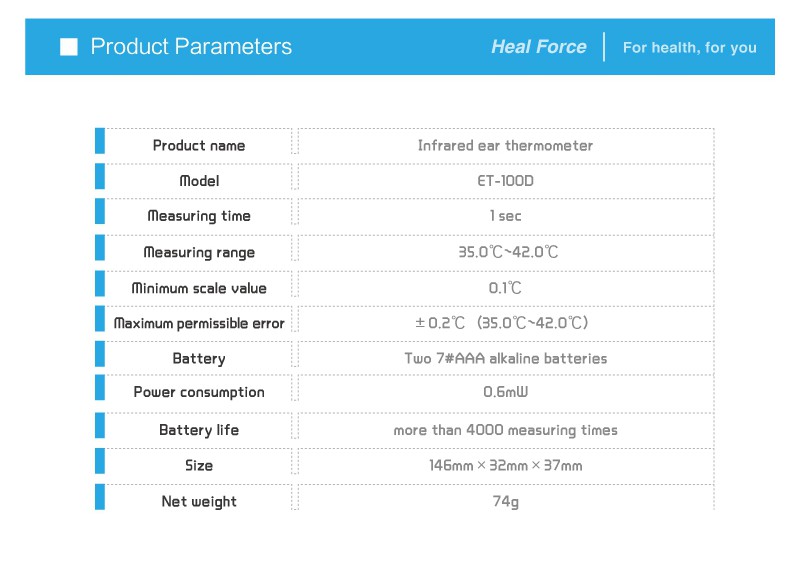800x585 pixels.
Task: Select the Minimum scale value label
Action: [x=199, y=288]
